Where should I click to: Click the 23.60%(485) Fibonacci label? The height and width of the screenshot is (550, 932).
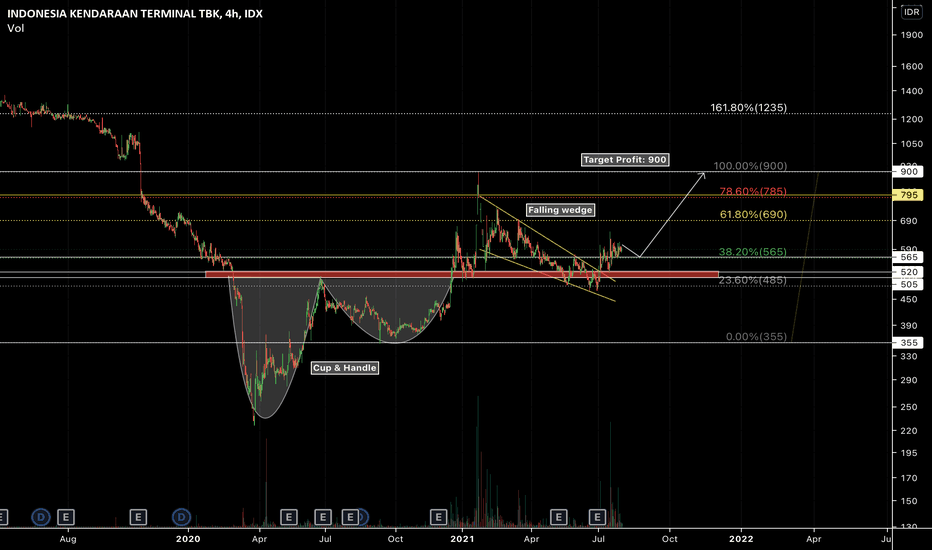(x=752, y=280)
